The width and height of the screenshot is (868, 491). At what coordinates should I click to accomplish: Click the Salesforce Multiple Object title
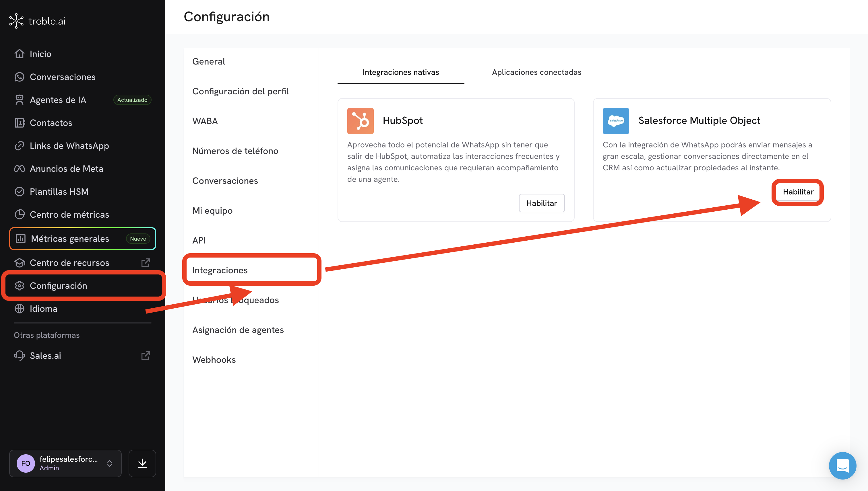pos(699,120)
